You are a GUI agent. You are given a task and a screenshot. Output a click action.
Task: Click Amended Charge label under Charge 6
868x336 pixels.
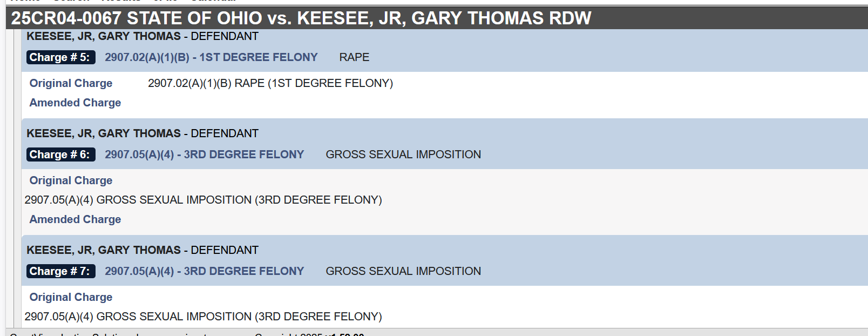point(75,219)
